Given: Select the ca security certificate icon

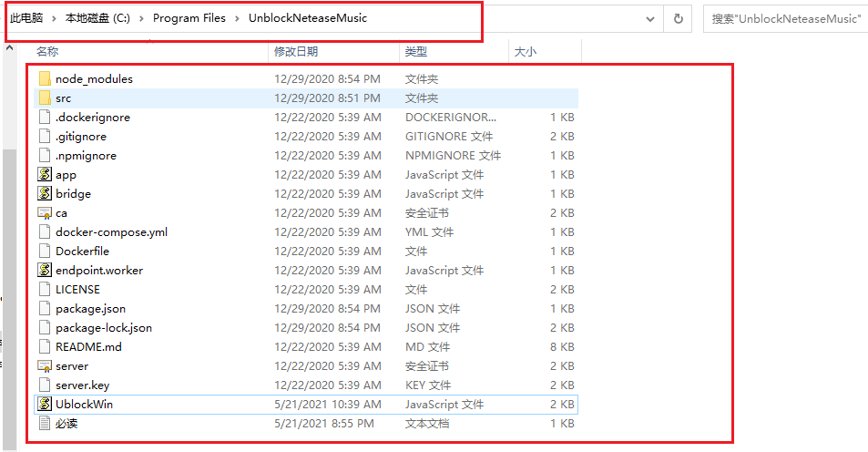Looking at the screenshot, I should click(45, 213).
